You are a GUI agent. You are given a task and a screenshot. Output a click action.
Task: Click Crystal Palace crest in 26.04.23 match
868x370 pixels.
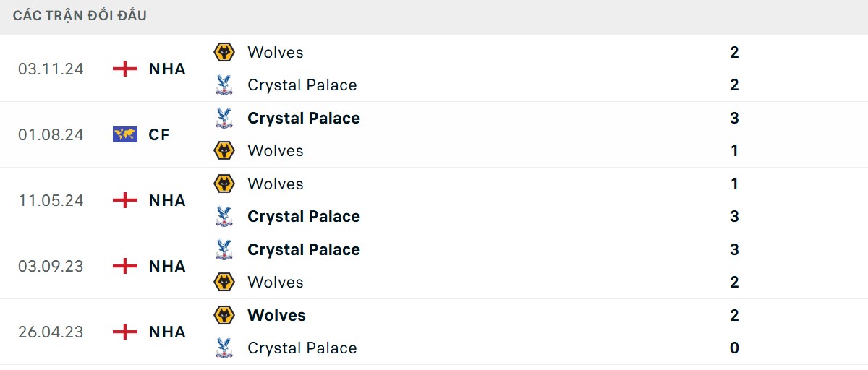[x=225, y=348]
